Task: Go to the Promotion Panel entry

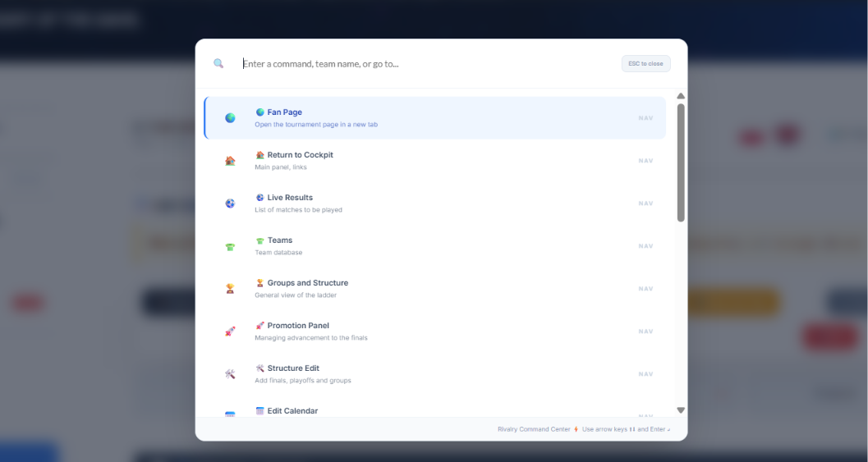Action: 435,332
